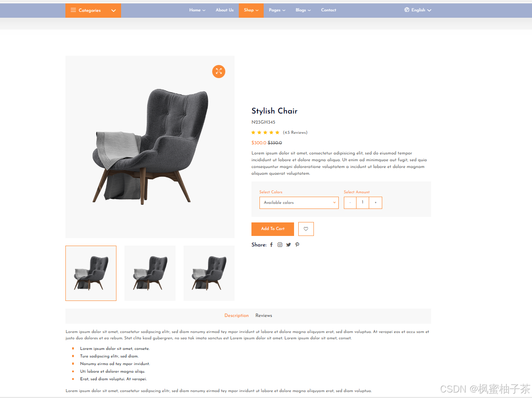Click the Add To Cart button
The height and width of the screenshot is (398, 532).
273,229
